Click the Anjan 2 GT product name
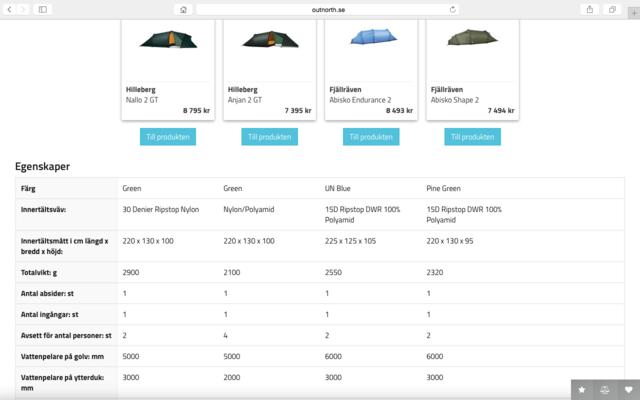The image size is (640, 400). pyautogui.click(x=245, y=100)
